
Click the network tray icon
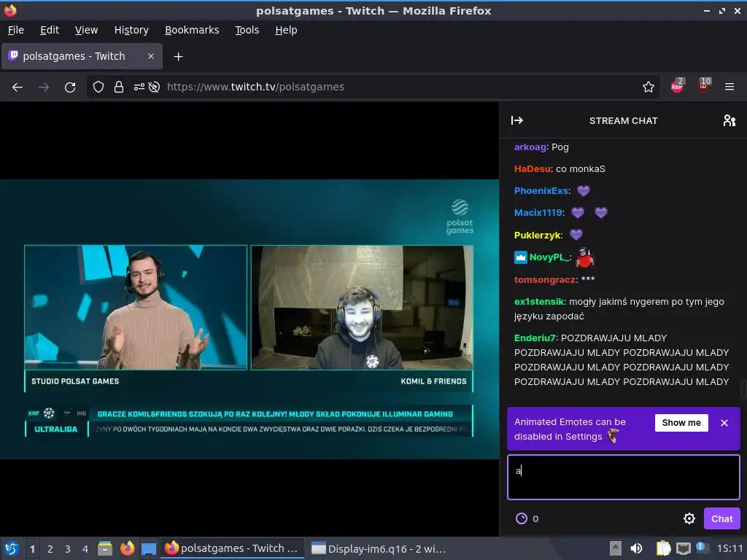point(683,548)
